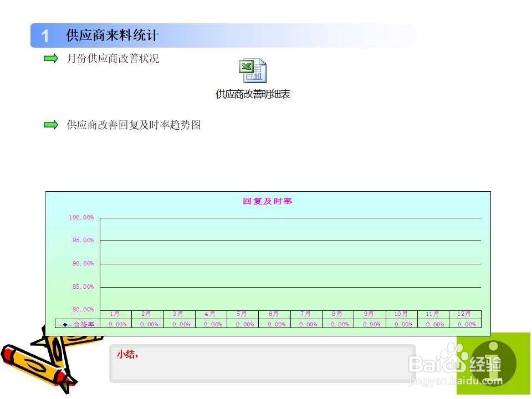Toggle the 合格率 series in the chart legend
This screenshot has width=532, height=399.
pyautogui.click(x=85, y=323)
